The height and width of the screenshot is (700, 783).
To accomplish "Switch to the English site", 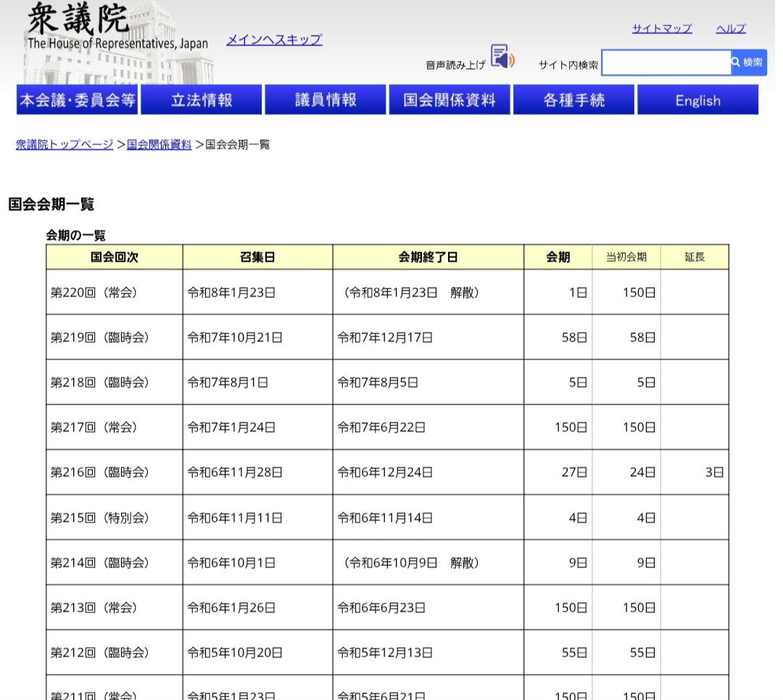I will pos(697,100).
